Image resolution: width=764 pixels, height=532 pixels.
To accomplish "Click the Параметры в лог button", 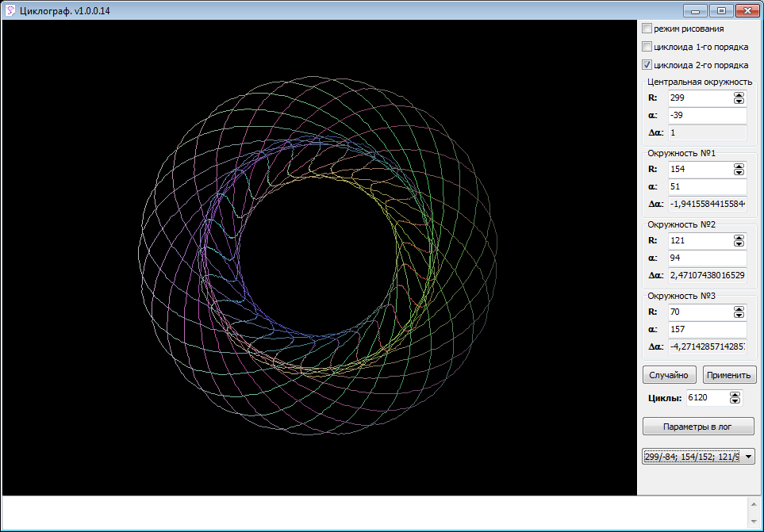I will pyautogui.click(x=697, y=426).
